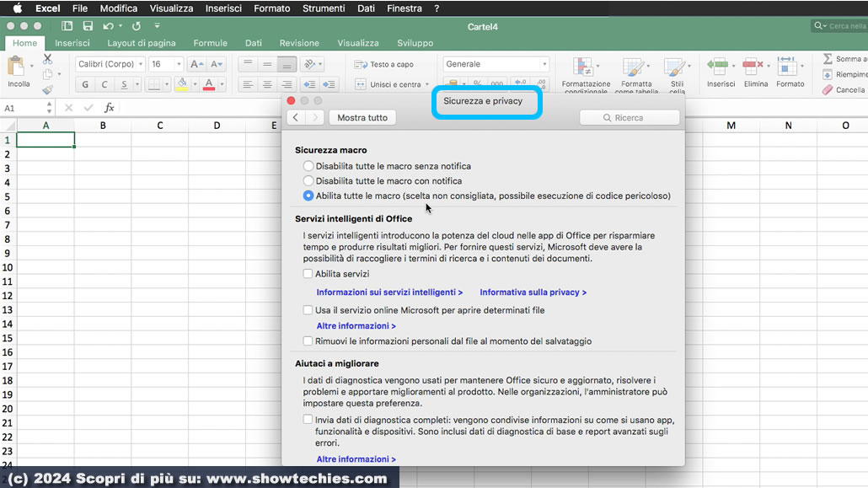This screenshot has height=488, width=868.
Task: Click the Incolla paste icon
Action: point(17,67)
